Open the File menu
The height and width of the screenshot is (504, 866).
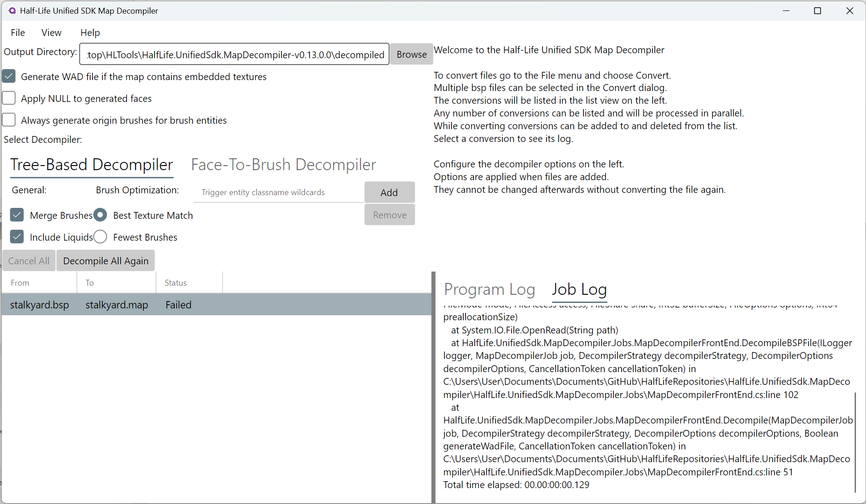pyautogui.click(x=18, y=33)
